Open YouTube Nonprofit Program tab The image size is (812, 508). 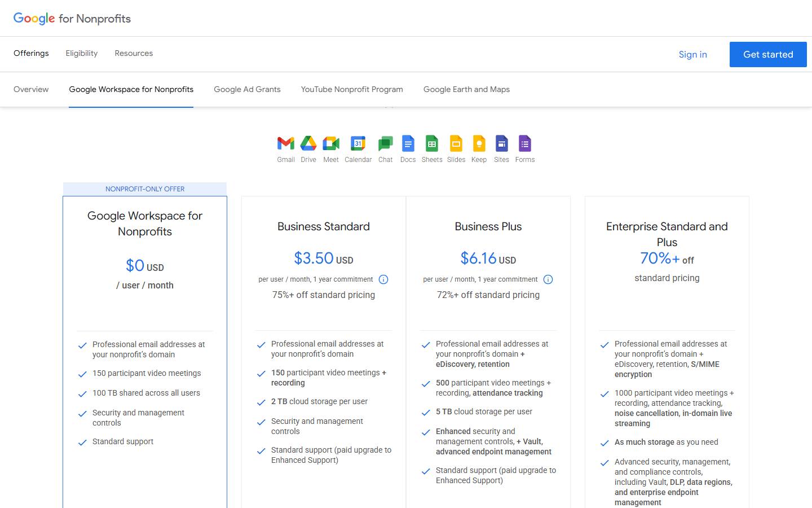(x=352, y=89)
